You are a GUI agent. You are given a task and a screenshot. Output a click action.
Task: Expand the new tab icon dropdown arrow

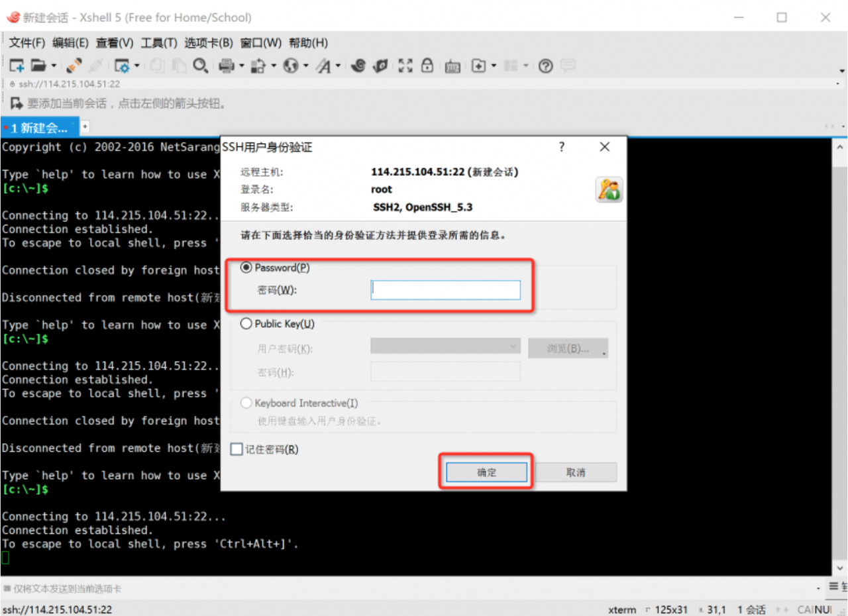click(x=494, y=66)
